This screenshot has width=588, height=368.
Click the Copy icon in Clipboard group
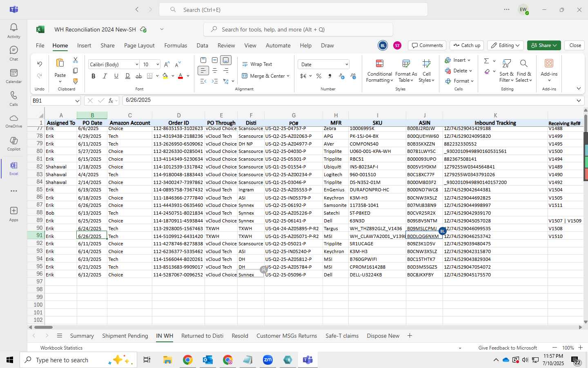tap(76, 71)
